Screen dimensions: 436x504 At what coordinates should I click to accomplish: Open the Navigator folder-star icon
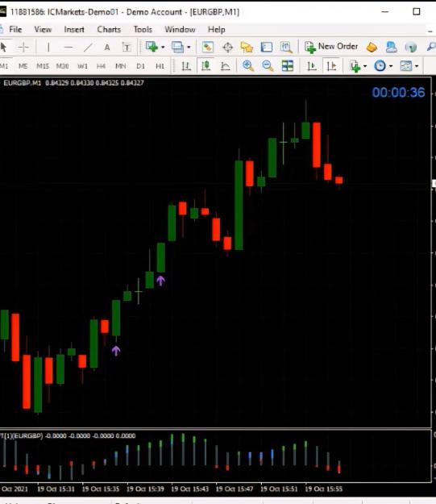tap(247, 48)
